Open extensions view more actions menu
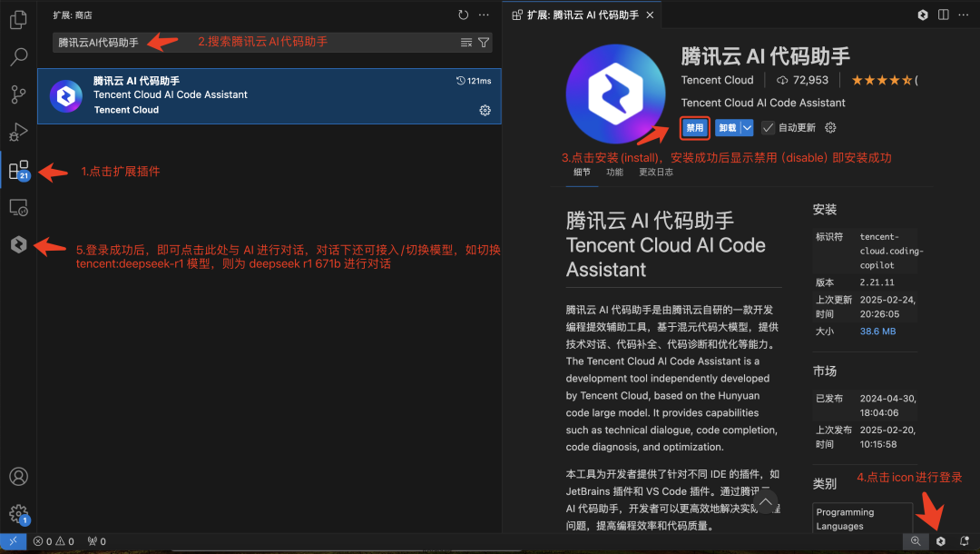This screenshot has height=554, width=980. tap(484, 15)
